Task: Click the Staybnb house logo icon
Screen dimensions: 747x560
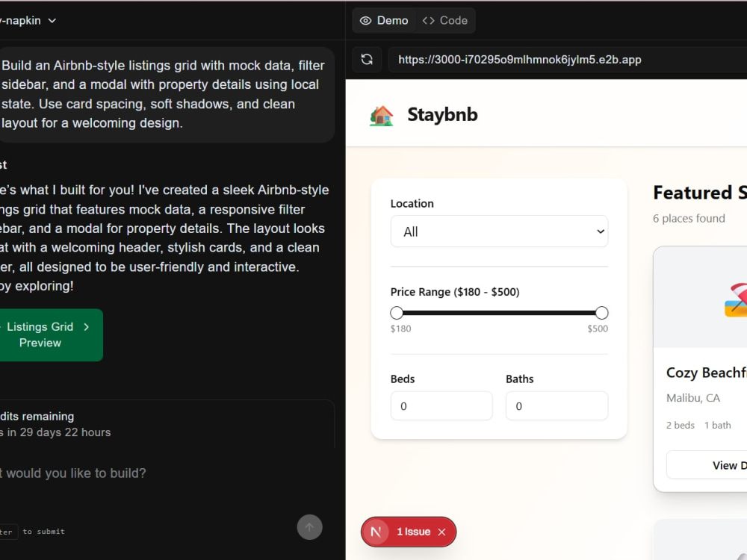Action: pos(382,116)
